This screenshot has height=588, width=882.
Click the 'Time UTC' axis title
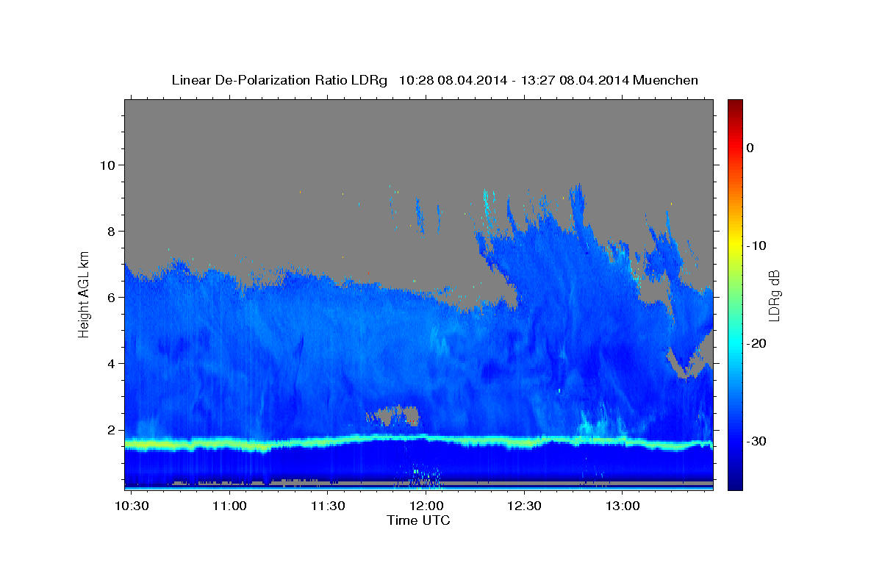point(418,520)
